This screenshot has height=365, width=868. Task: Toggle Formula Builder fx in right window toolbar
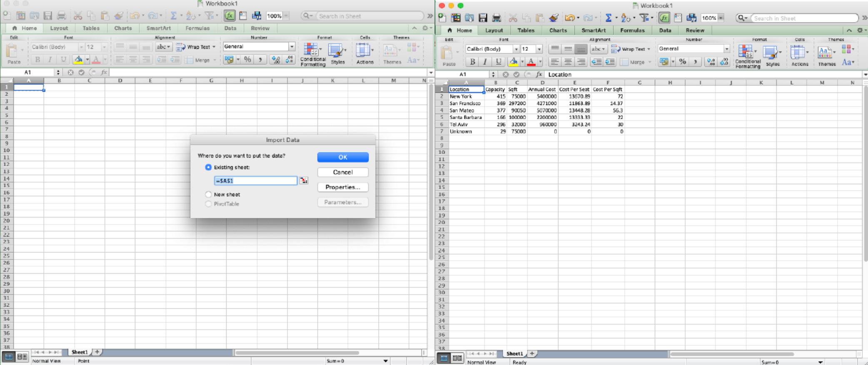(664, 18)
